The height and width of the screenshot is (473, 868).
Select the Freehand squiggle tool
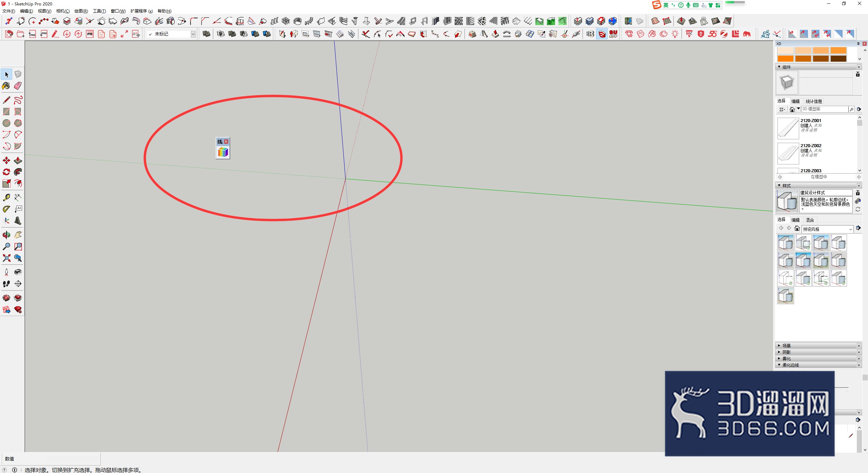coord(18,100)
